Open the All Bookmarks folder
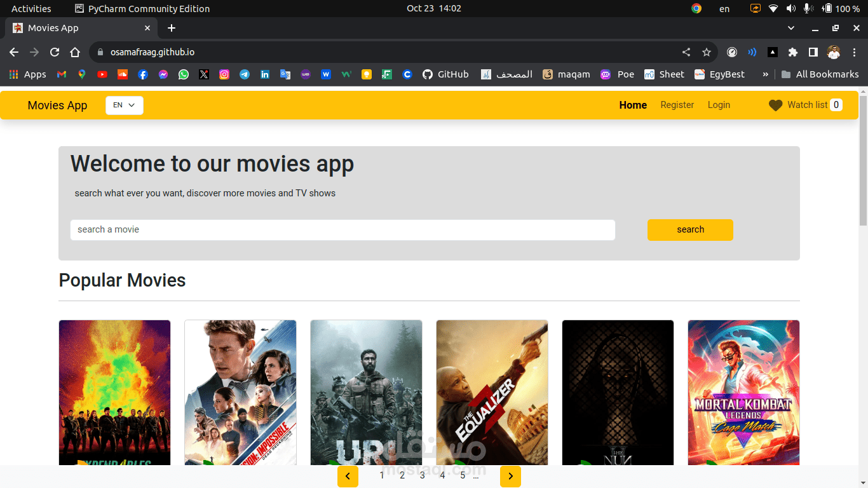The width and height of the screenshot is (868, 488). [820, 74]
